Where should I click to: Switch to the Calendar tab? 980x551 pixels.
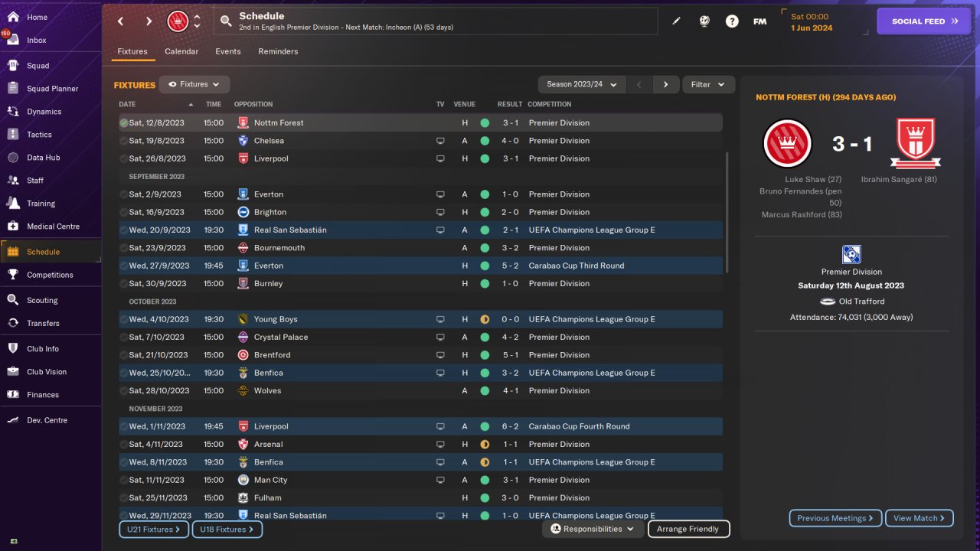pyautogui.click(x=181, y=51)
